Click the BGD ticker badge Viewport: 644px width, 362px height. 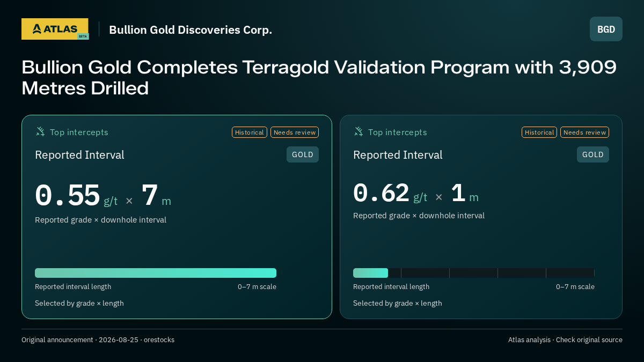pyautogui.click(x=606, y=29)
